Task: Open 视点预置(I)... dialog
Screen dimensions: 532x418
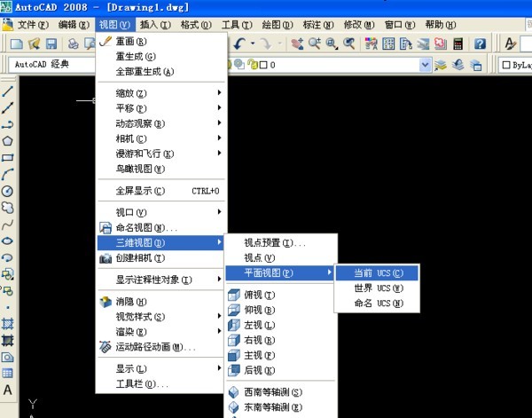Action: click(281, 243)
